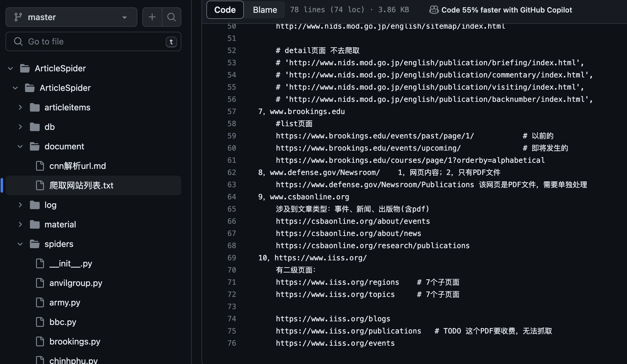Click the iiss.org/blogs URL line
This screenshot has width=627, height=364.
333,319
